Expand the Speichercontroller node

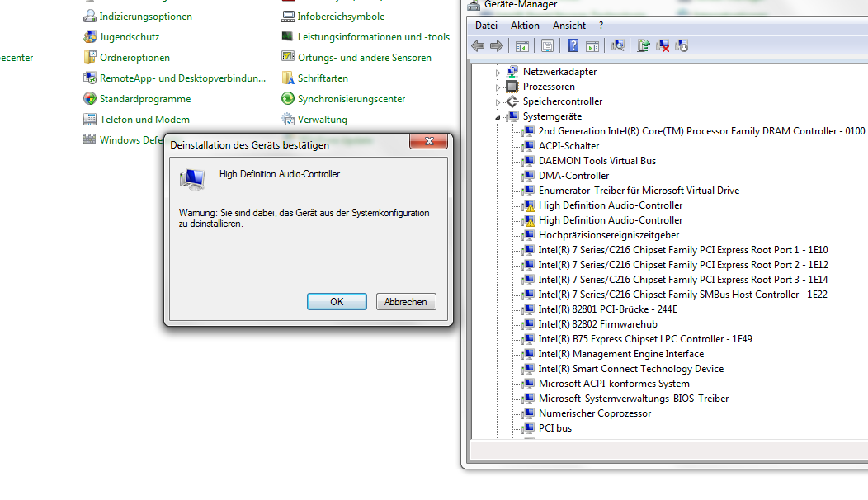tap(498, 101)
